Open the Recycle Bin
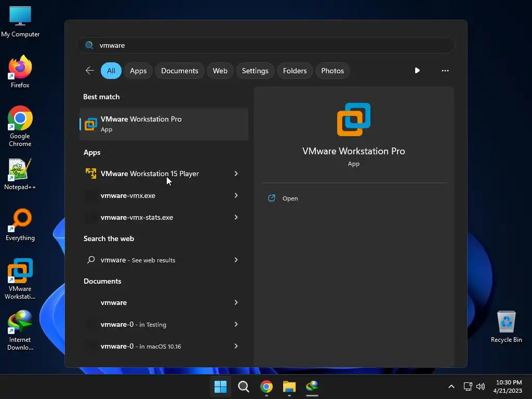The height and width of the screenshot is (399, 532). point(506,326)
